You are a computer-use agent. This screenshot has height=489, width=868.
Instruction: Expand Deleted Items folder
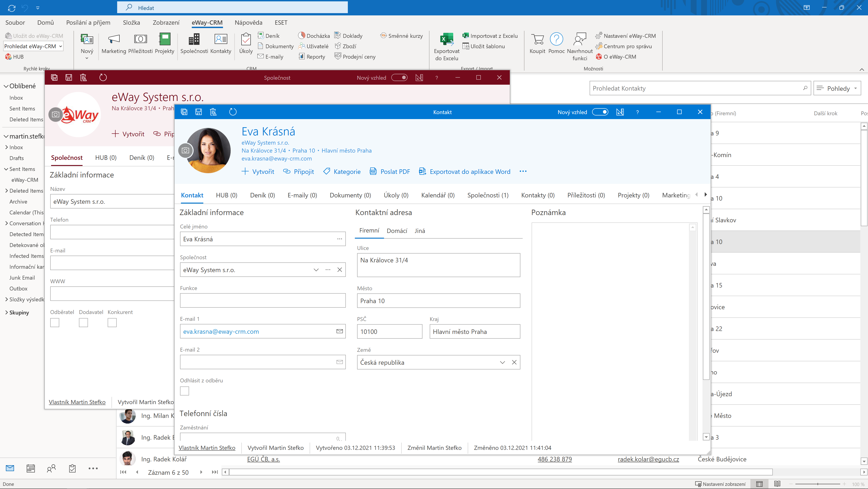point(6,191)
